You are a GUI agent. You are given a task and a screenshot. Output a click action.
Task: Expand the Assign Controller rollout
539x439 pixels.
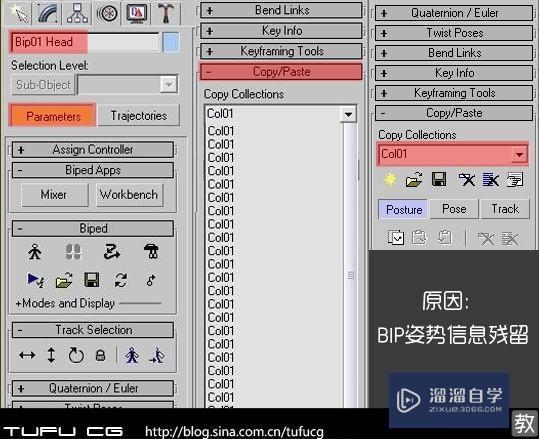click(x=93, y=150)
